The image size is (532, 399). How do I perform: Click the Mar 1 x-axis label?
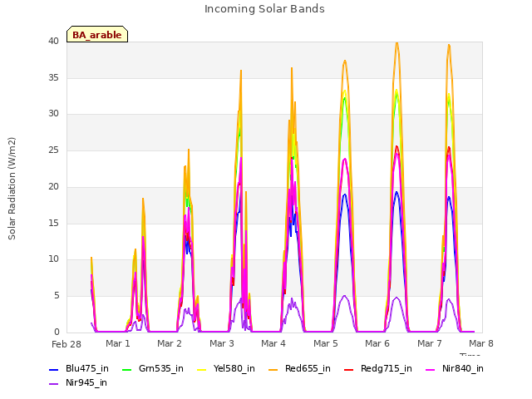(118, 343)
